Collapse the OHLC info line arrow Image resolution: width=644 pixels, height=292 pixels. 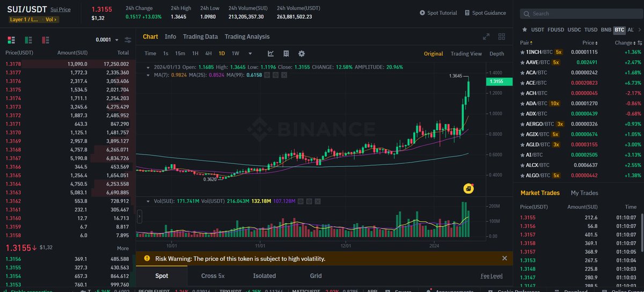pos(149,67)
